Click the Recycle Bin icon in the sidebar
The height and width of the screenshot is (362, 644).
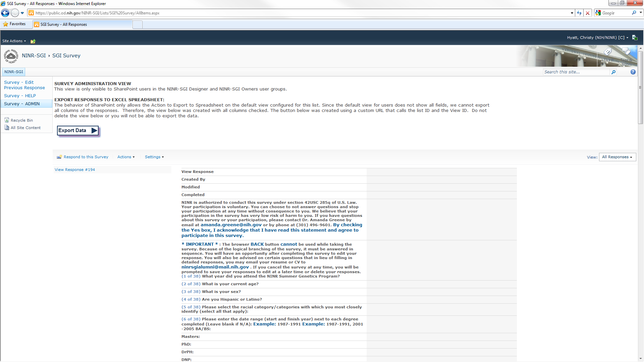coord(7,120)
